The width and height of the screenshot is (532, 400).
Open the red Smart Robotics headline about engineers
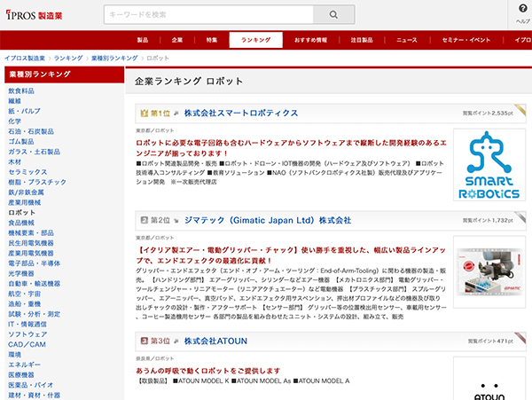(291, 148)
